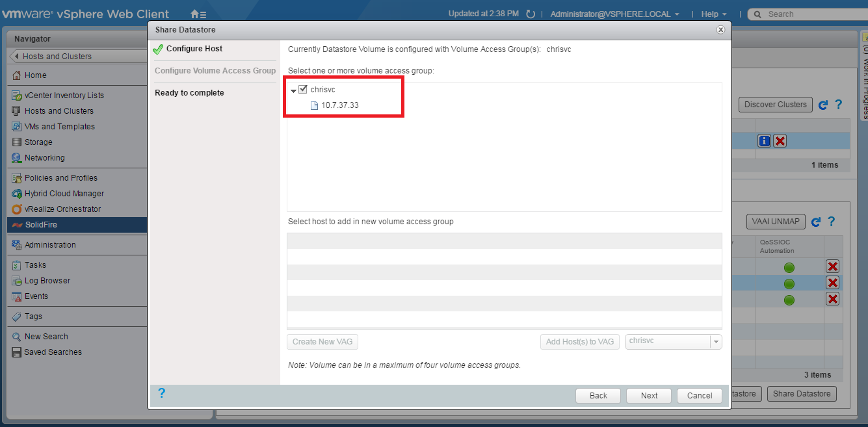This screenshot has width=868, height=427.
Task: Open Log Browser
Action: coord(47,281)
